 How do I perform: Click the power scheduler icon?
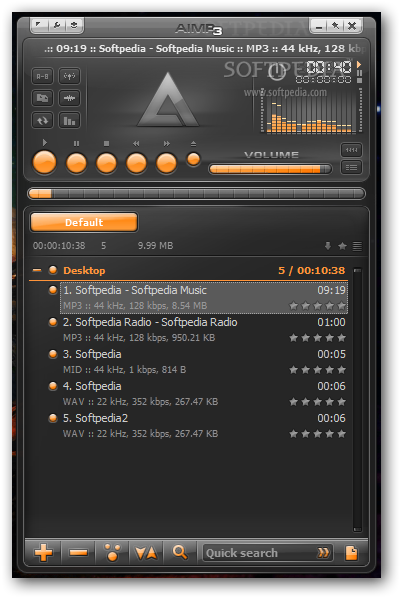pyautogui.click(x=277, y=71)
